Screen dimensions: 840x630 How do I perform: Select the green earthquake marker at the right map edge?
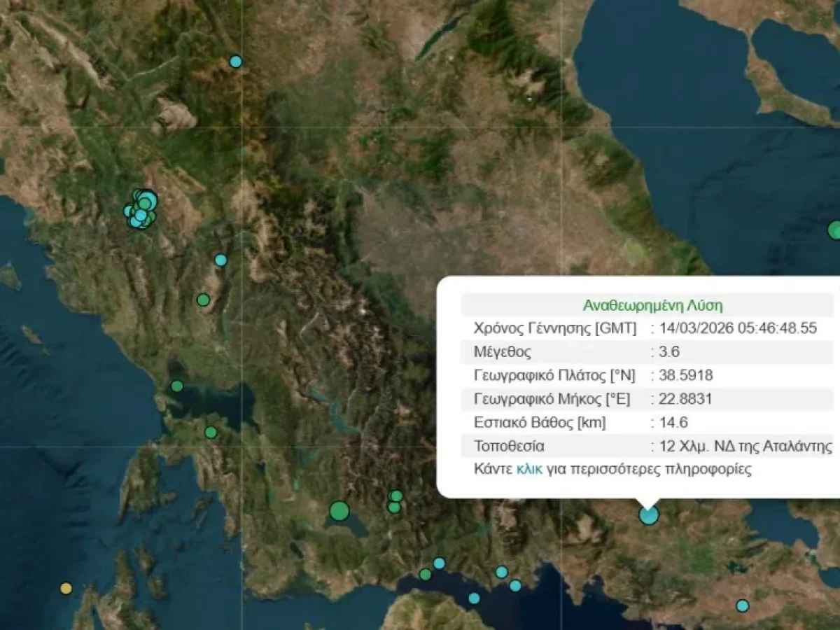(836, 229)
